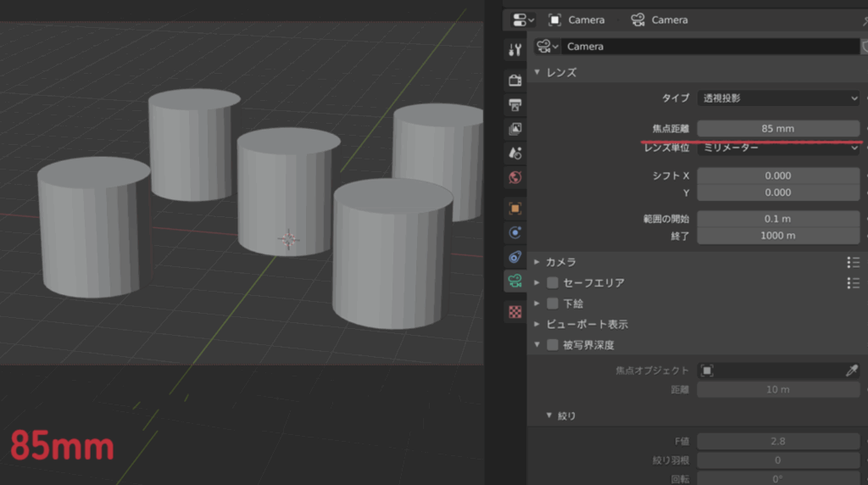Open the Object properties orange square tab
The height and width of the screenshot is (485, 868).
click(515, 208)
